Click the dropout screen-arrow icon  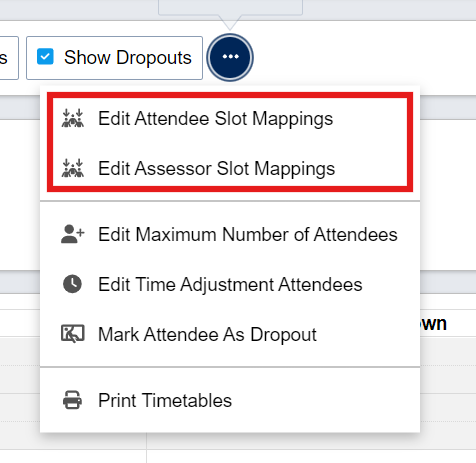coord(73,334)
